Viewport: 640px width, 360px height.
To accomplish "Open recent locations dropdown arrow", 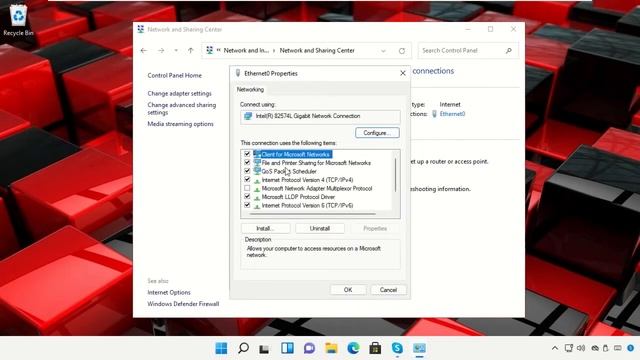I will (176, 51).
